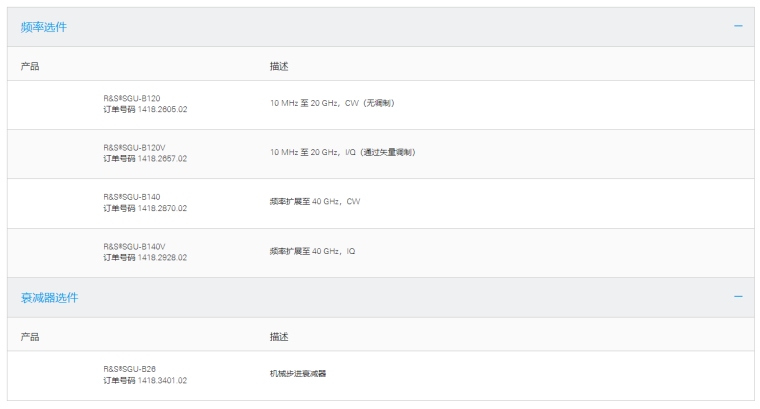This screenshot has height=409, width=760.
Task: Click 描述 column header in 衰减器选件 table
Action: coord(279,337)
